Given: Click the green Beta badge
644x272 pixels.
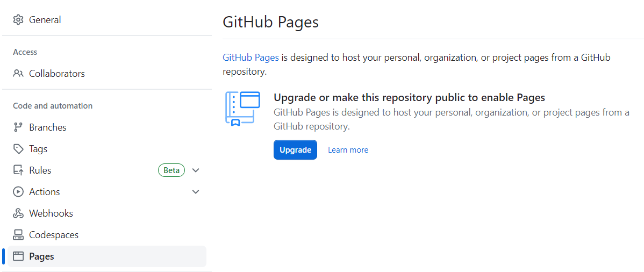Looking at the screenshot, I should (x=171, y=170).
